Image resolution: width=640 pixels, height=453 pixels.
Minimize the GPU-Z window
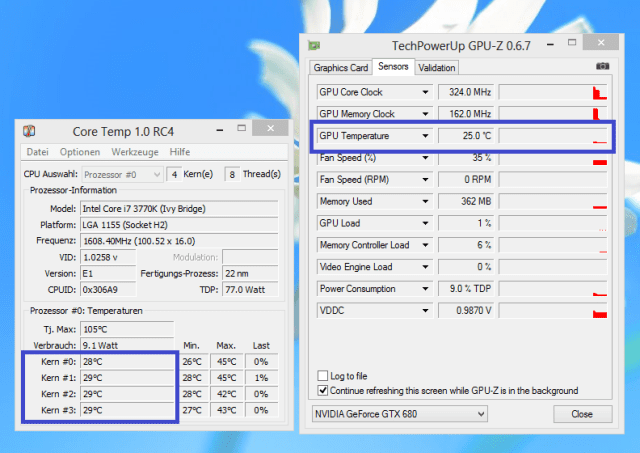(550, 43)
